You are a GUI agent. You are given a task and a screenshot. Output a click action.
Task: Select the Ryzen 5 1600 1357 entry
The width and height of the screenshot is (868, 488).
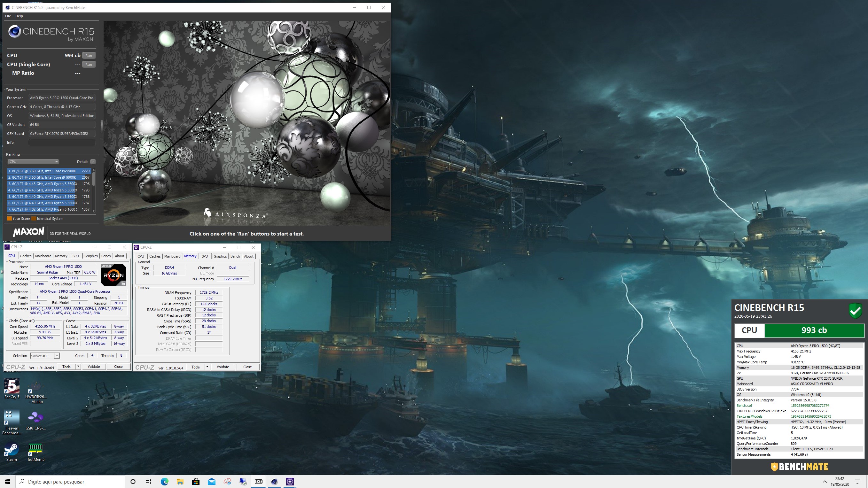coord(49,209)
